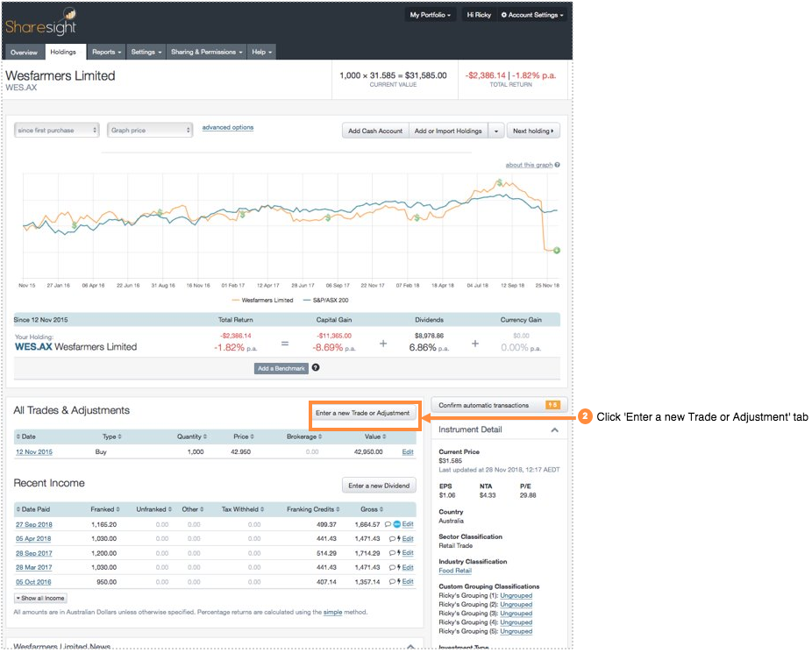Click Ungrouped for Ricky's Grouping (1)
Viewport: 812px width, 653px height.
(x=516, y=595)
